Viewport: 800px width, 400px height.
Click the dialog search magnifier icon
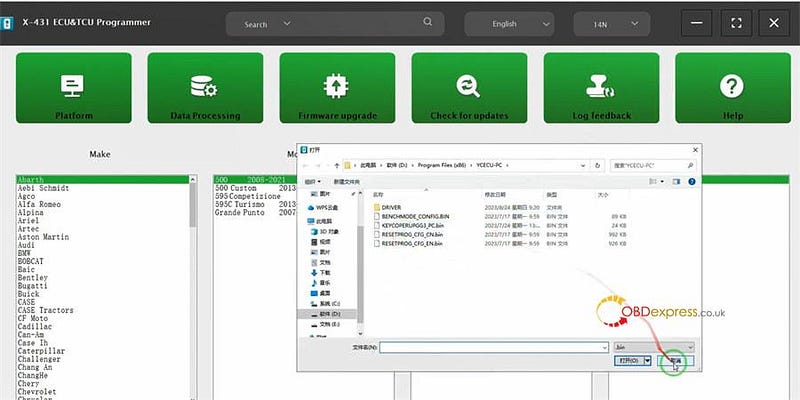click(690, 165)
